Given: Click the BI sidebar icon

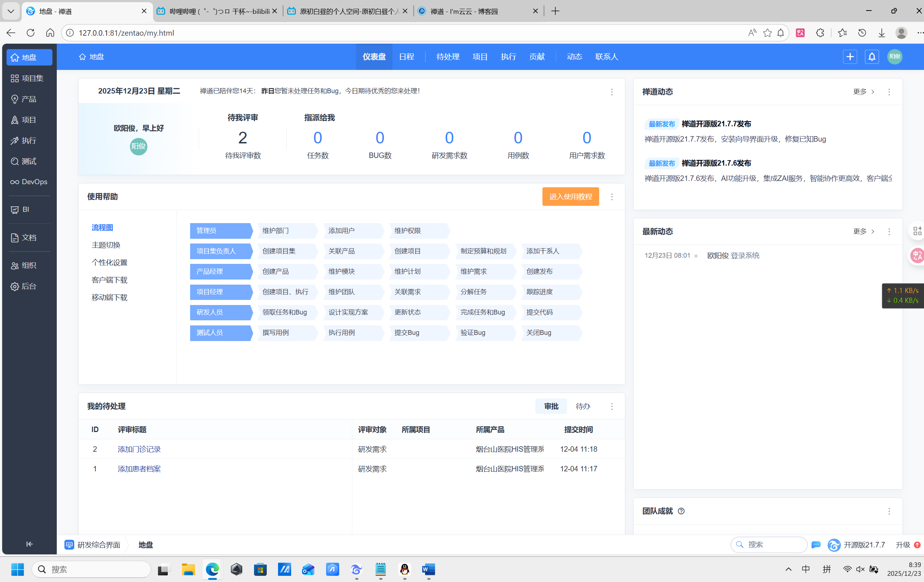Looking at the screenshot, I should [15, 210].
